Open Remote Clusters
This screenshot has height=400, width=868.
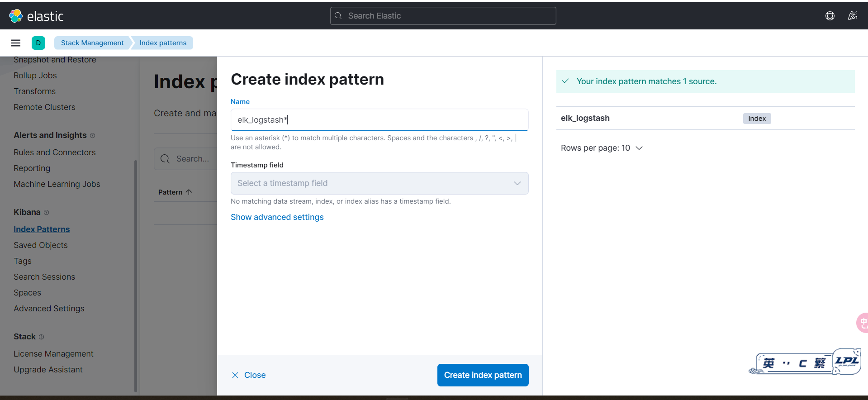coord(44,107)
